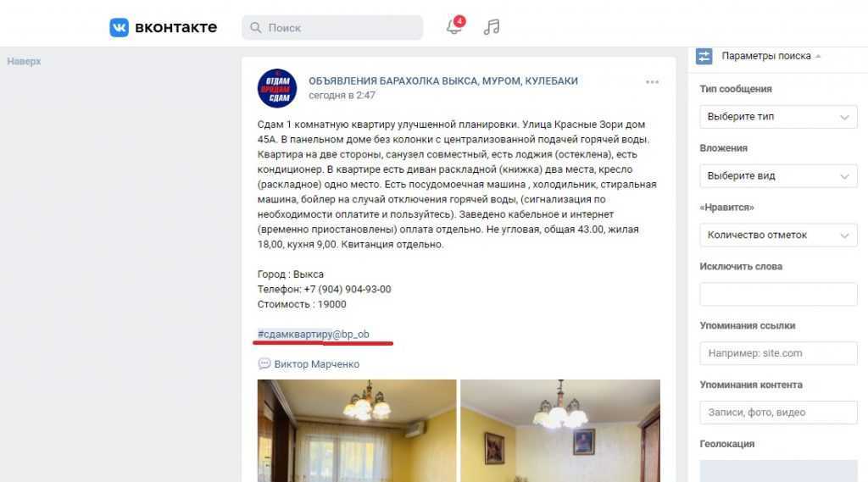Open the music note icon
Screen dimensions: 868x482
[x=492, y=27]
